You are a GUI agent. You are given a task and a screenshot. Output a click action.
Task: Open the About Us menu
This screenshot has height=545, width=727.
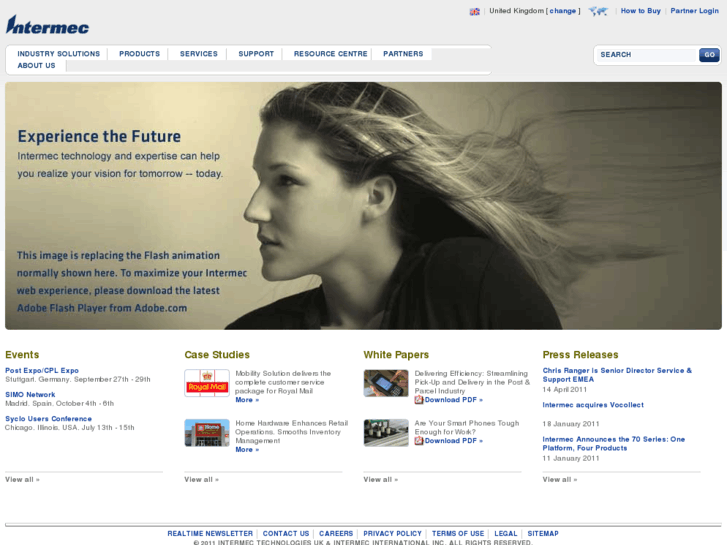(x=36, y=66)
